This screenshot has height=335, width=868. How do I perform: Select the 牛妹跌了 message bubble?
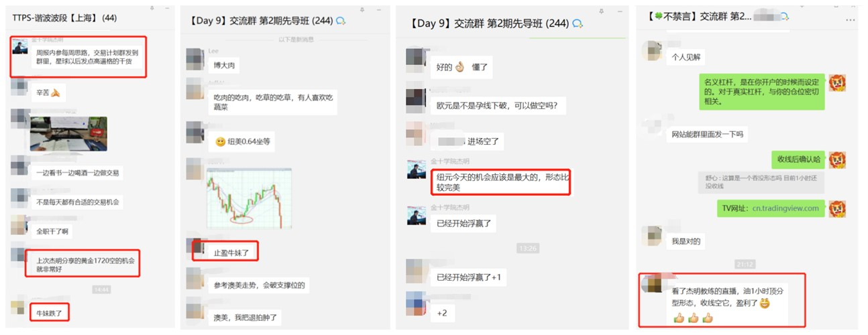point(50,312)
